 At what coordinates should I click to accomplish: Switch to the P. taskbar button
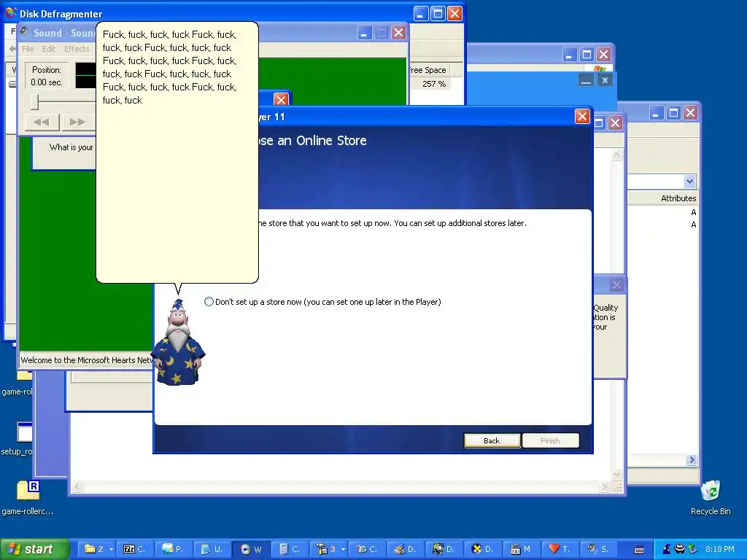coord(175,549)
